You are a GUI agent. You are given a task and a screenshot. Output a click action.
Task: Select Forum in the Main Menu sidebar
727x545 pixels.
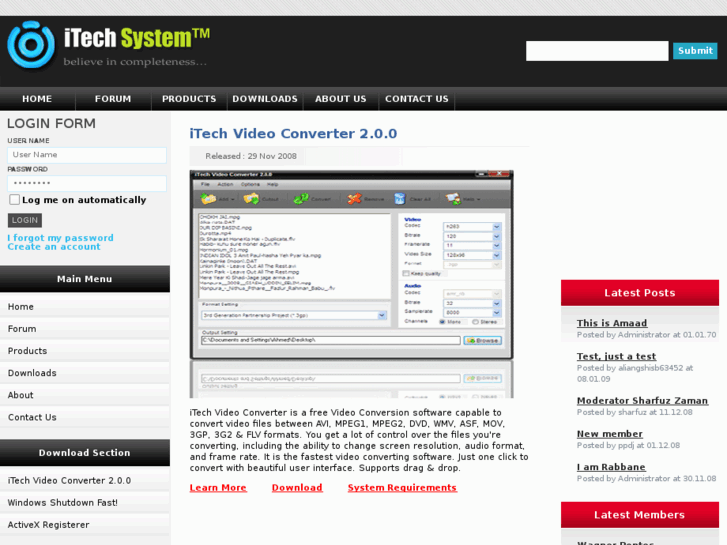tap(85, 329)
